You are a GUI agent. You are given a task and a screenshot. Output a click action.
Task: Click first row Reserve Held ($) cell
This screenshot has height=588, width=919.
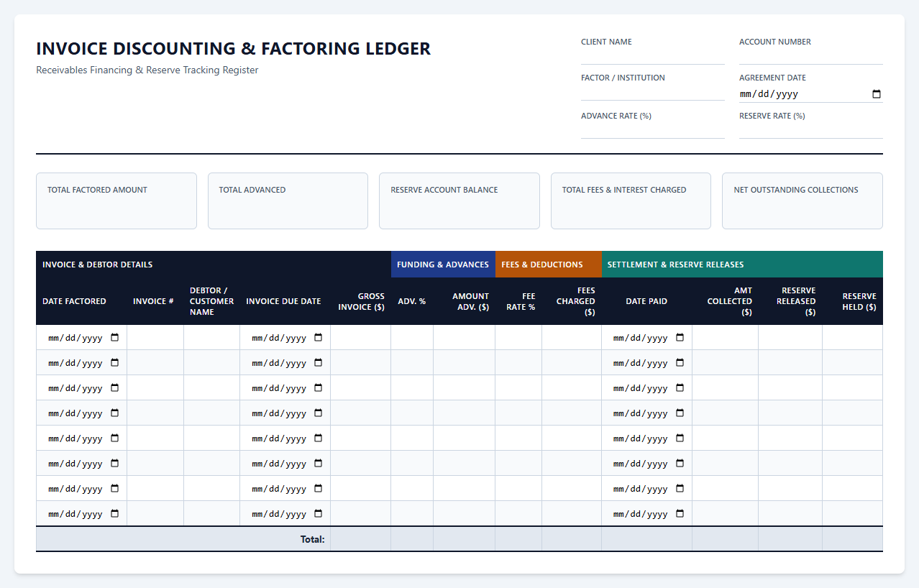tap(853, 337)
